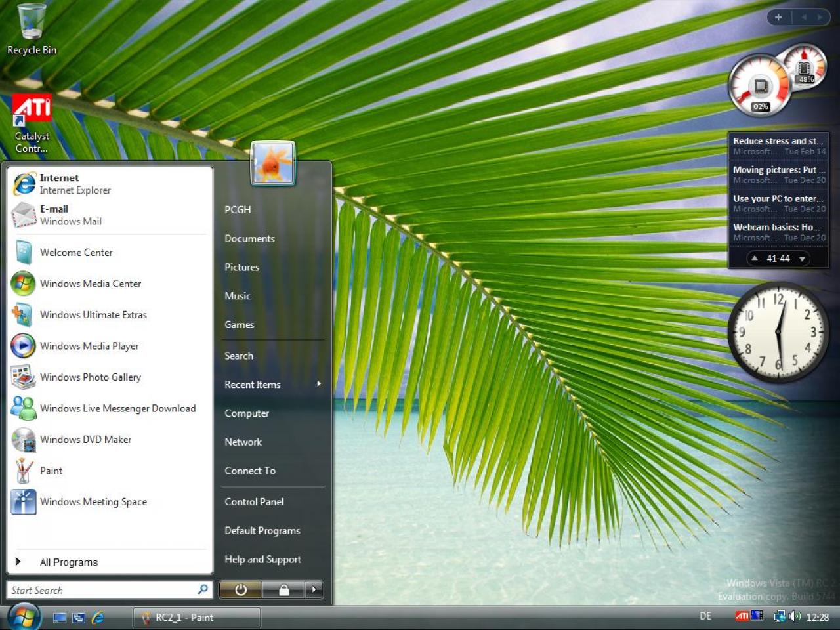Expand the Recent Items submenu

[273, 385]
